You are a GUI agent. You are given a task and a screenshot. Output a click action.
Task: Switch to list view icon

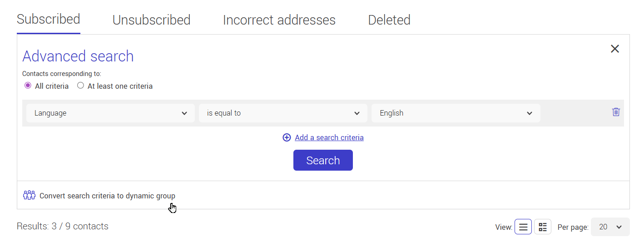(523, 227)
